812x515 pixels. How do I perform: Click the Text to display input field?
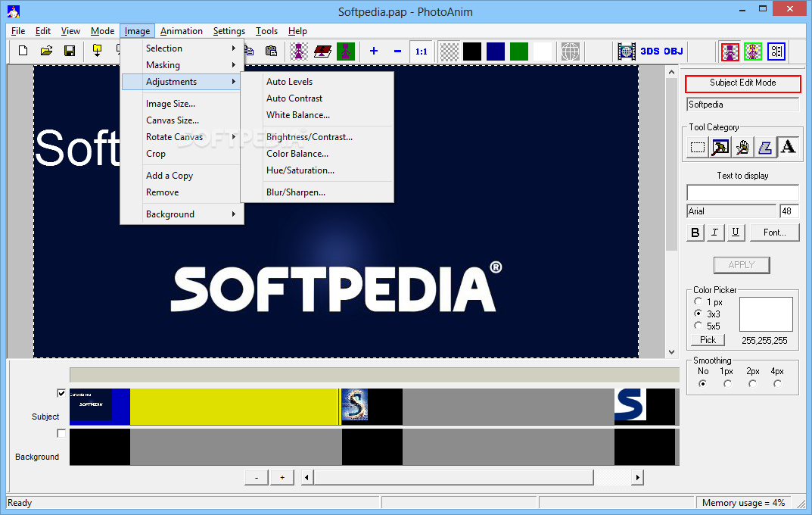click(742, 192)
